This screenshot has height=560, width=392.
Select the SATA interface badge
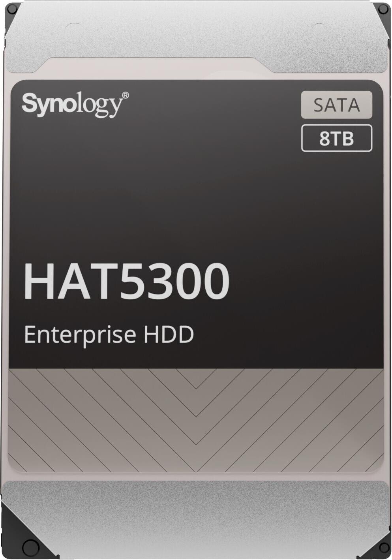(x=336, y=105)
